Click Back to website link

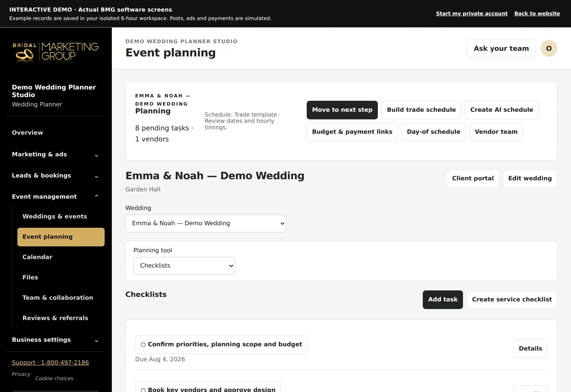(537, 14)
